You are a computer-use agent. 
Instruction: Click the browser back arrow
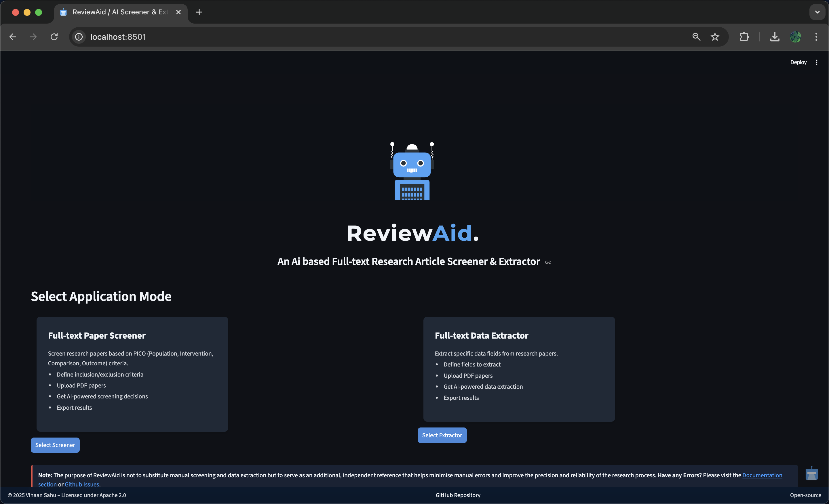point(13,37)
